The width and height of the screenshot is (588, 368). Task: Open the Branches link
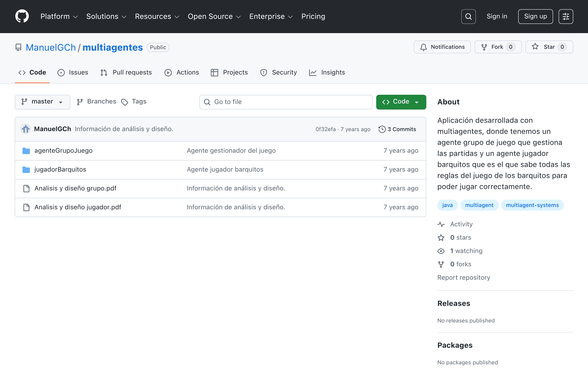[96, 102]
